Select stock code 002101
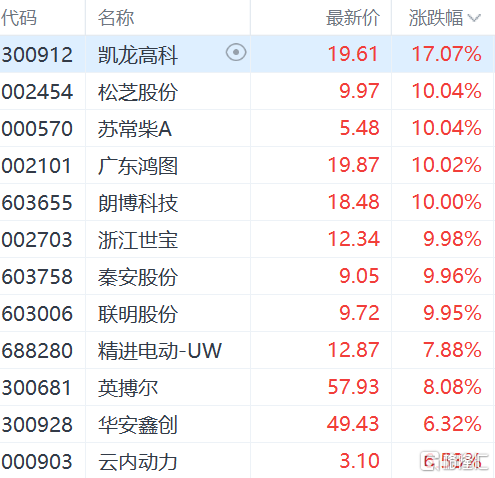The height and width of the screenshot is (478, 495). tap(36, 166)
